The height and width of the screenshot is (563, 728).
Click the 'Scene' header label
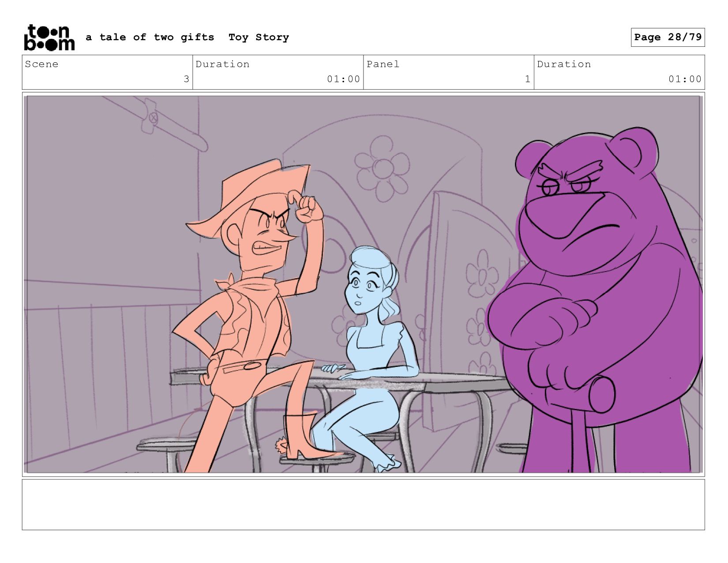(x=41, y=64)
